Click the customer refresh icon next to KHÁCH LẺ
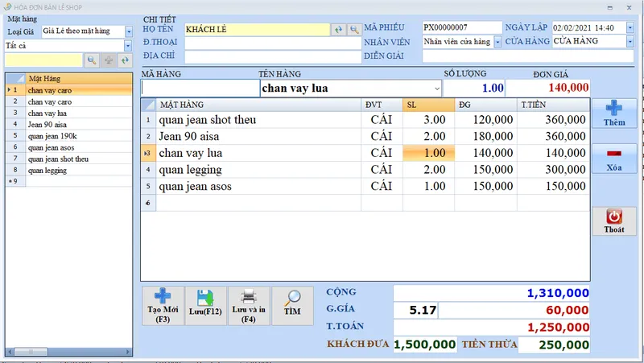 pos(338,30)
